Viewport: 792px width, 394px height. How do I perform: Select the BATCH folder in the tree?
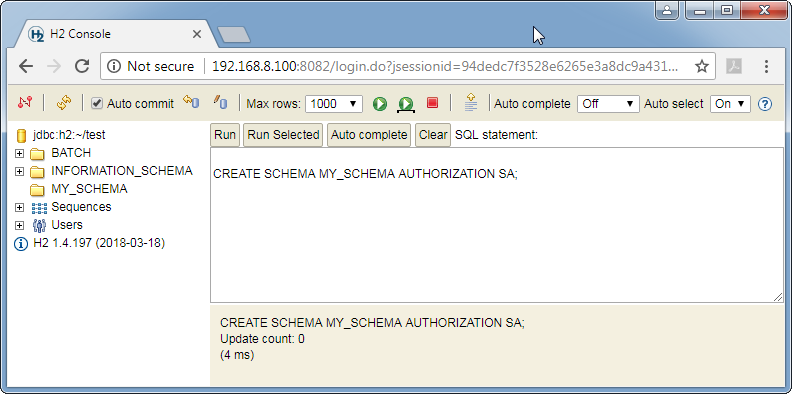pyautogui.click(x=71, y=153)
